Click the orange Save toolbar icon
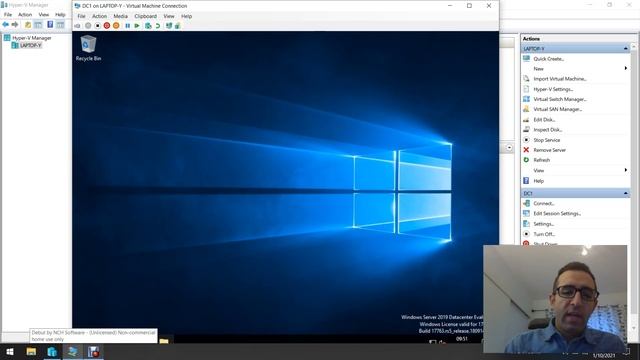 tap(116, 26)
